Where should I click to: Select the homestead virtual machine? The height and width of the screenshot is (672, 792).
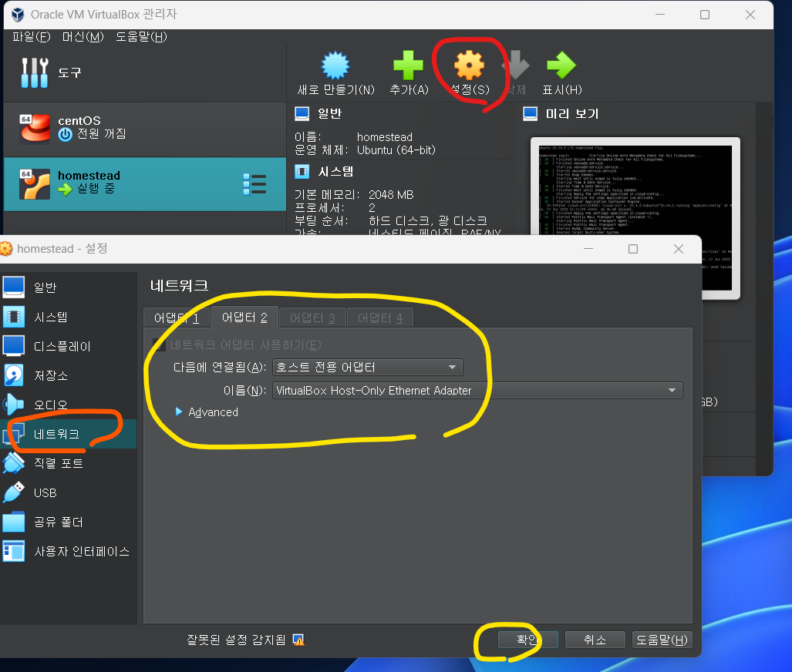coord(145,183)
